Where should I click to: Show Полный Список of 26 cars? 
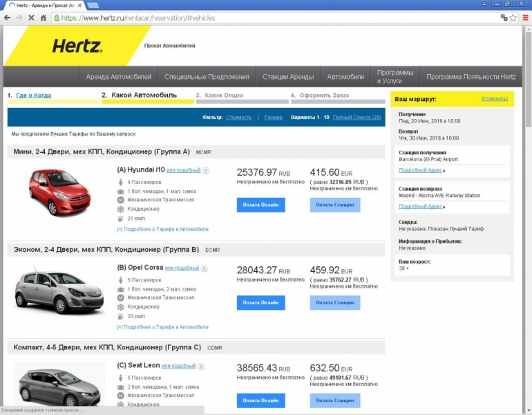(x=357, y=117)
